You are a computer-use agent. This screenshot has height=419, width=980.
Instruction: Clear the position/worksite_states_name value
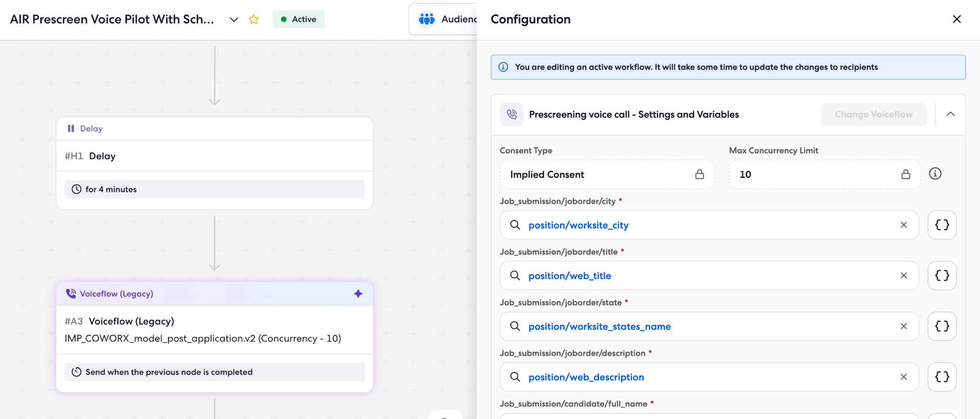[904, 326]
